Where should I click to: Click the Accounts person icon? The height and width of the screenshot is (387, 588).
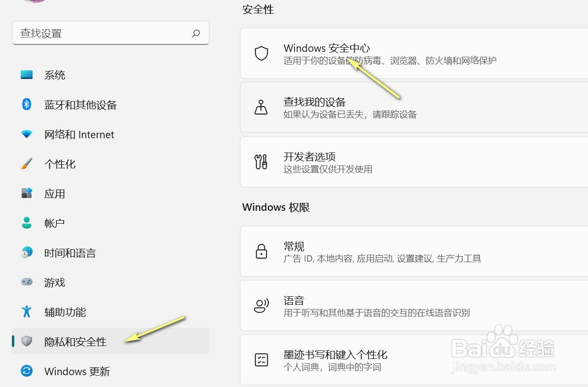27,223
